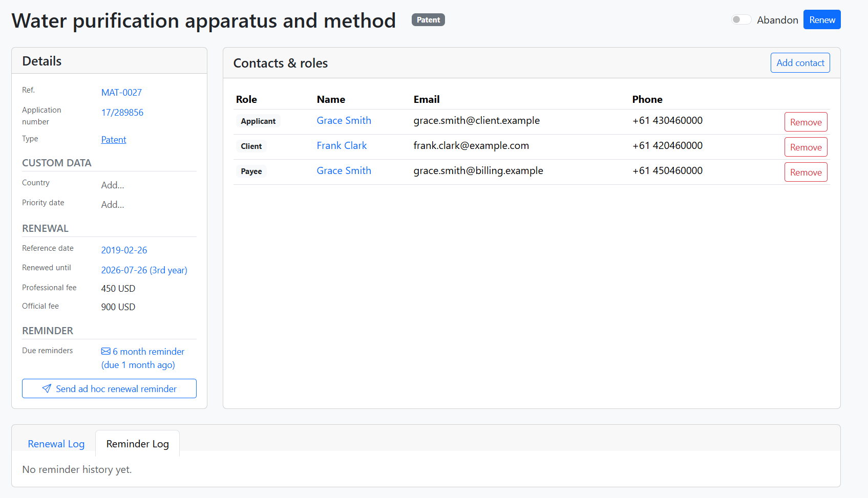Click the Patent type link
Image resolution: width=868 pixels, height=498 pixels.
(x=114, y=140)
